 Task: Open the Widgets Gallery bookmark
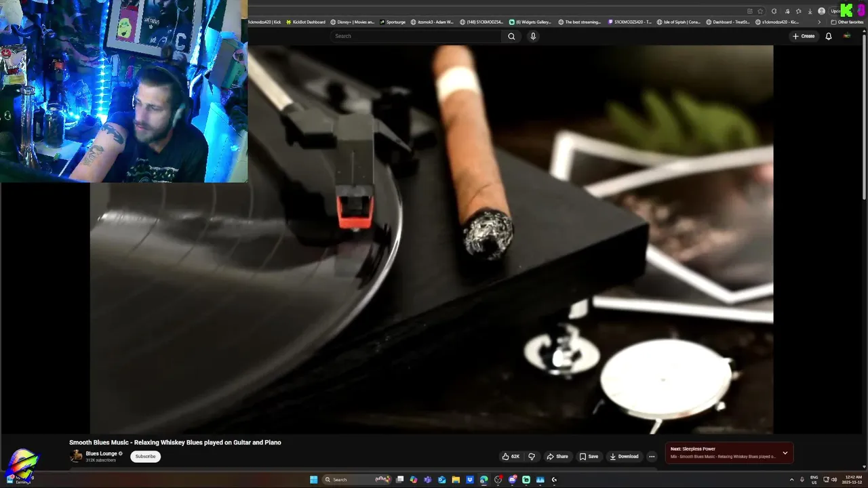tap(530, 22)
